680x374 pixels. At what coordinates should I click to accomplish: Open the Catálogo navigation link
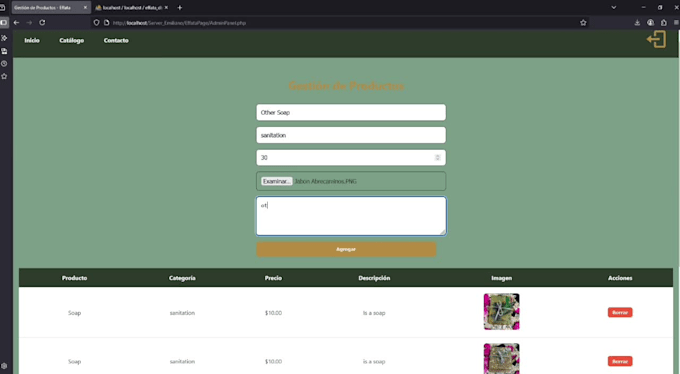72,40
